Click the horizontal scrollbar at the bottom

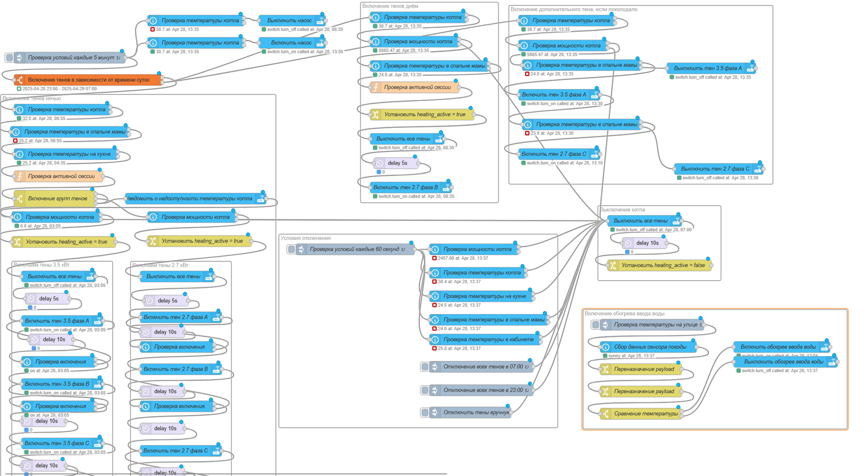click(x=225, y=474)
